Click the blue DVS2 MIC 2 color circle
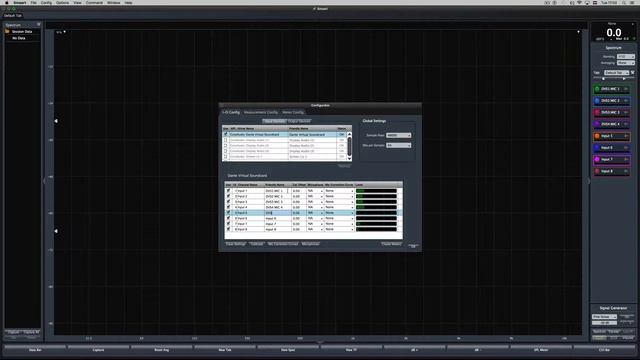Viewport: 640px width, 360px height. pyautogui.click(x=597, y=100)
